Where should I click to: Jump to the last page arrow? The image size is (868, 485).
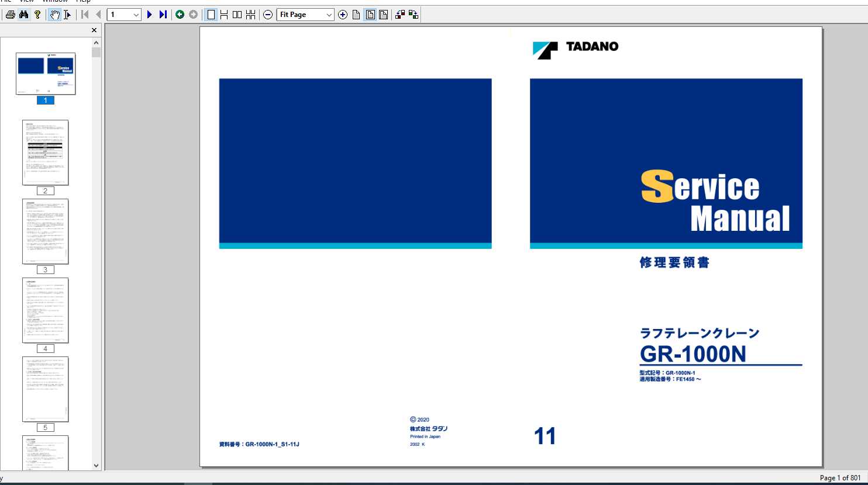coord(163,15)
